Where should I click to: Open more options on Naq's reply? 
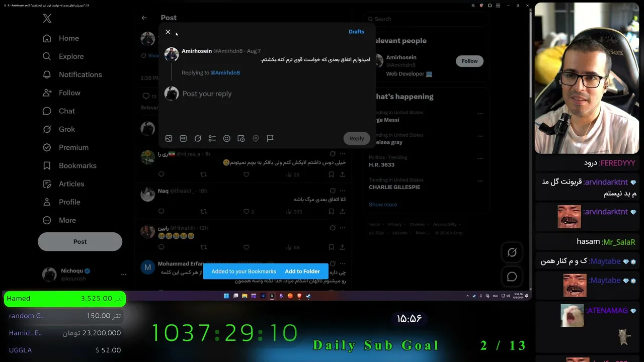tap(343, 191)
